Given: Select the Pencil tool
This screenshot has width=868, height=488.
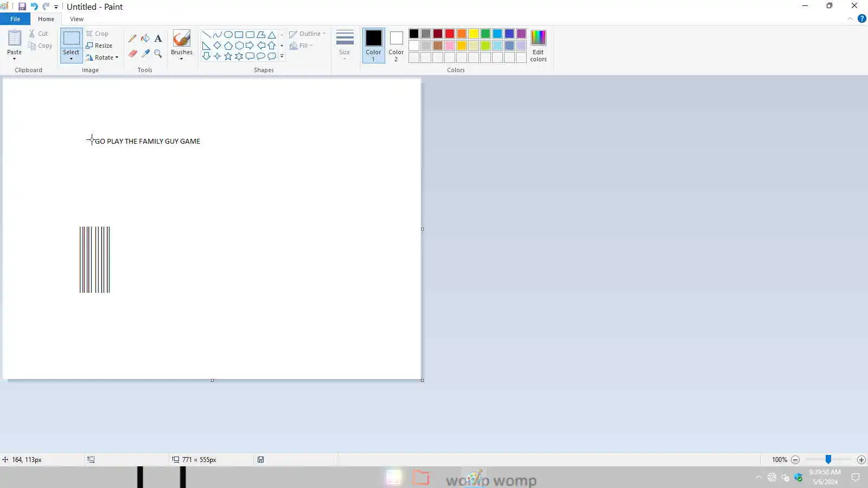Looking at the screenshot, I should point(132,38).
